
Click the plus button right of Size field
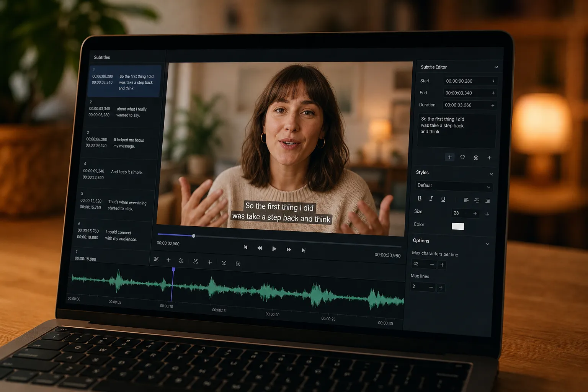pos(487,214)
